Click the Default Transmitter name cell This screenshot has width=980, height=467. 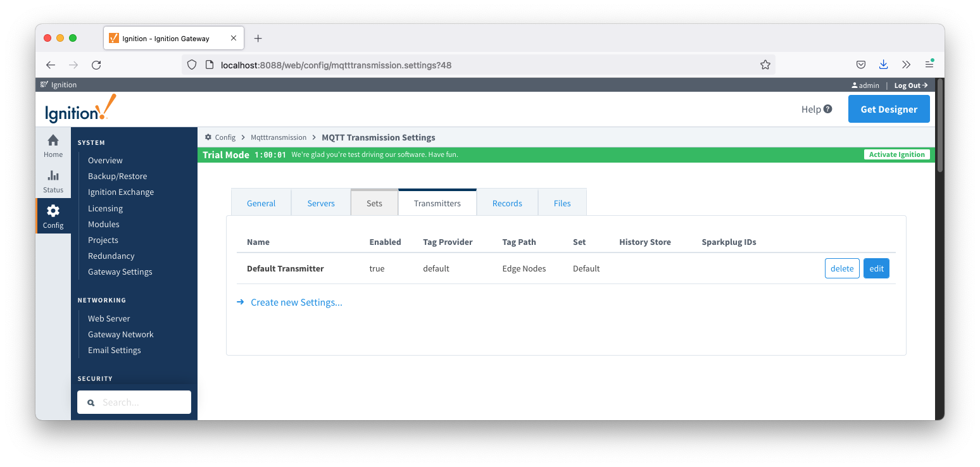tap(286, 268)
